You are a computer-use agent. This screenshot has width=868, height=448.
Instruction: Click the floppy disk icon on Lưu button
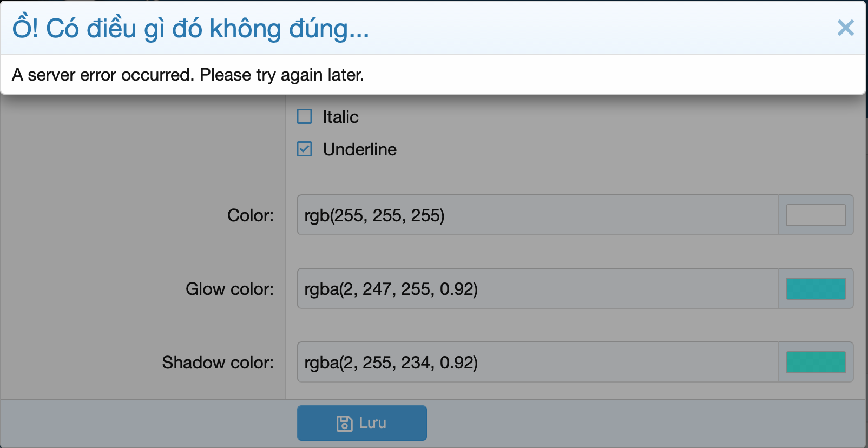click(x=344, y=423)
